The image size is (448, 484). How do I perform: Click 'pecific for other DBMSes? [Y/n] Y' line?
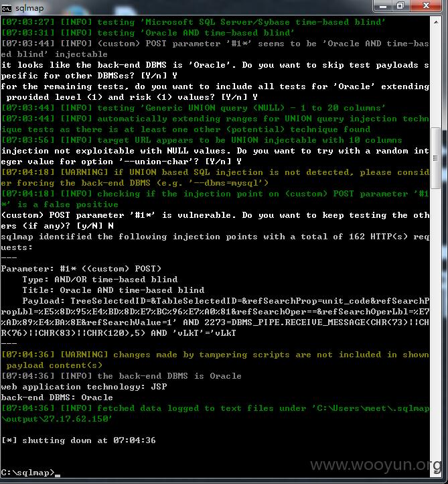(89, 76)
